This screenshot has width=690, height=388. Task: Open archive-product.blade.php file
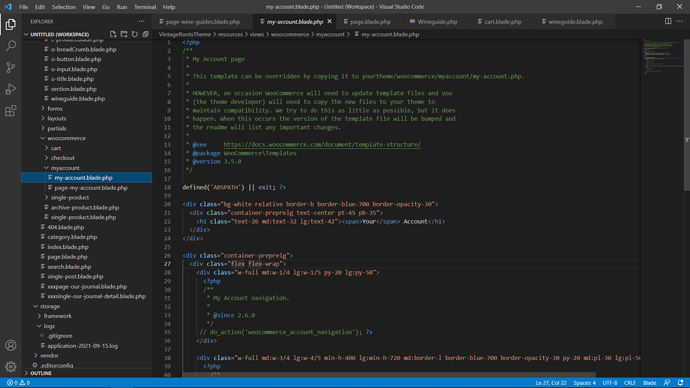tap(84, 208)
